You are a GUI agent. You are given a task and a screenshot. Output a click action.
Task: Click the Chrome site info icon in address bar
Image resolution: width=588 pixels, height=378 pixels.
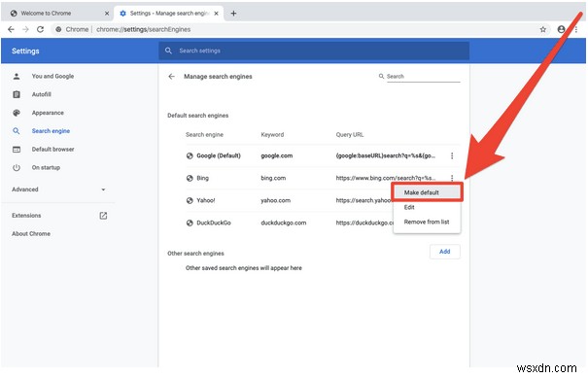click(58, 29)
